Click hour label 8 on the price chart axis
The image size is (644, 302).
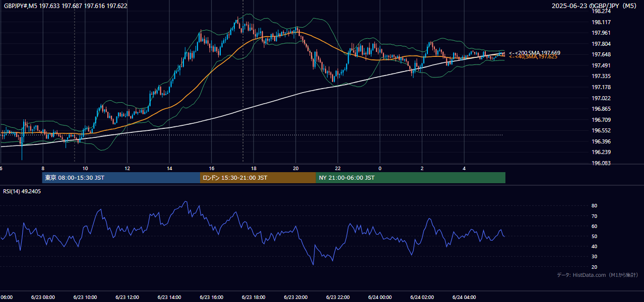coord(43,169)
